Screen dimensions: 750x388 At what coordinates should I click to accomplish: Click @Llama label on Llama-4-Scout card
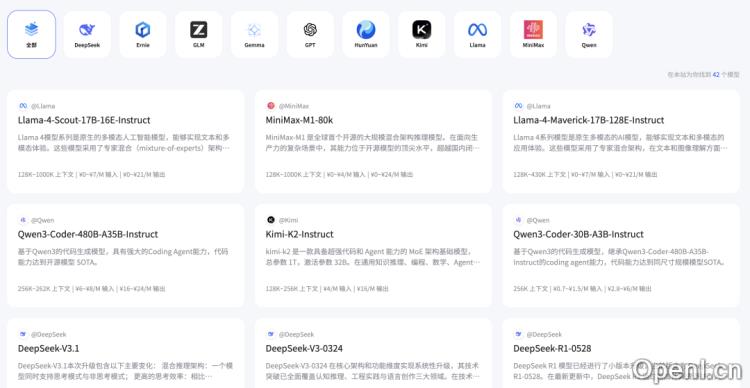(43, 106)
